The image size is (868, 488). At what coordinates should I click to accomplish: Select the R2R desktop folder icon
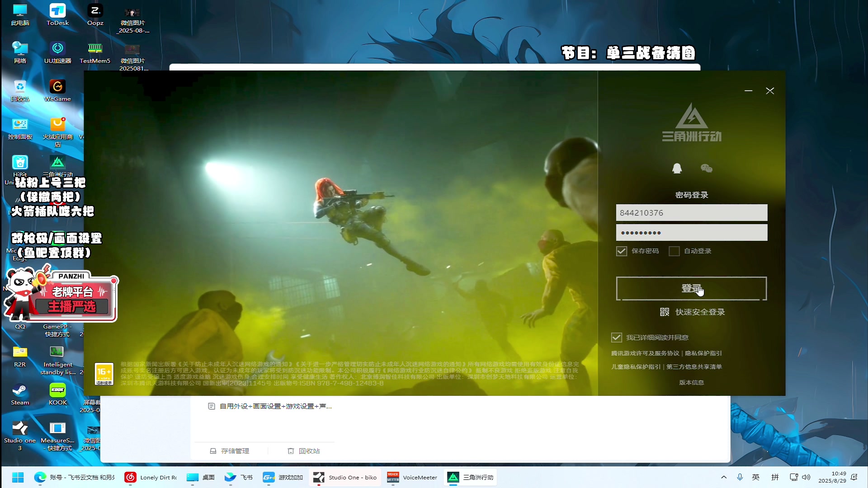click(x=20, y=357)
